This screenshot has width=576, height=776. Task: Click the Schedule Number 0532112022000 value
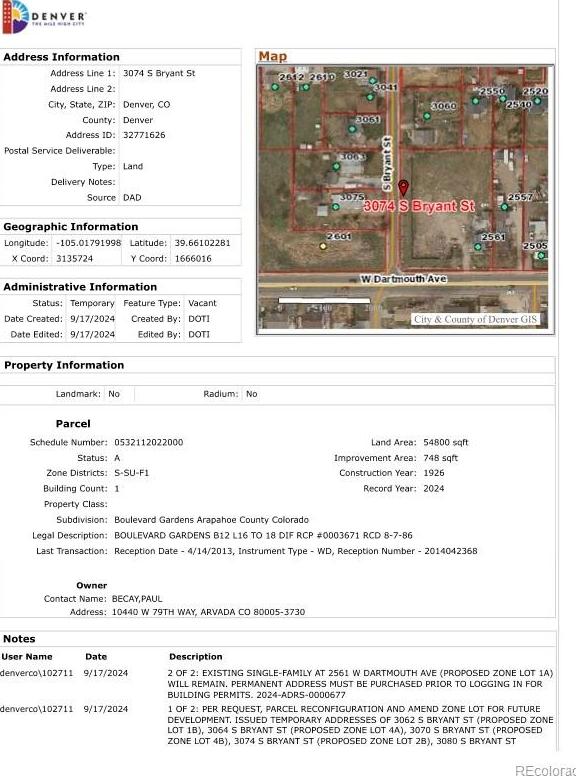[148, 442]
